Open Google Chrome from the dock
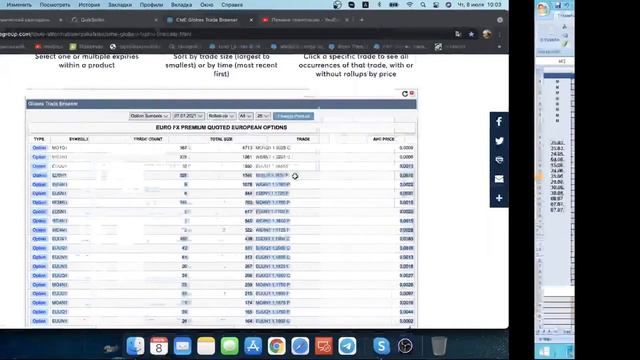Screen dimensions: 640x360 tap(277, 346)
